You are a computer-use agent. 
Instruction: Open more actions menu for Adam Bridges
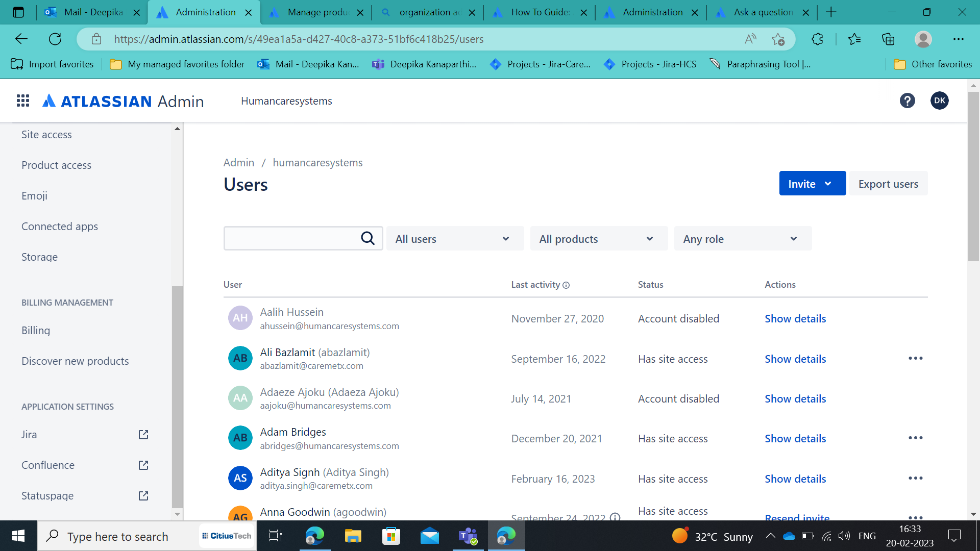tap(915, 438)
